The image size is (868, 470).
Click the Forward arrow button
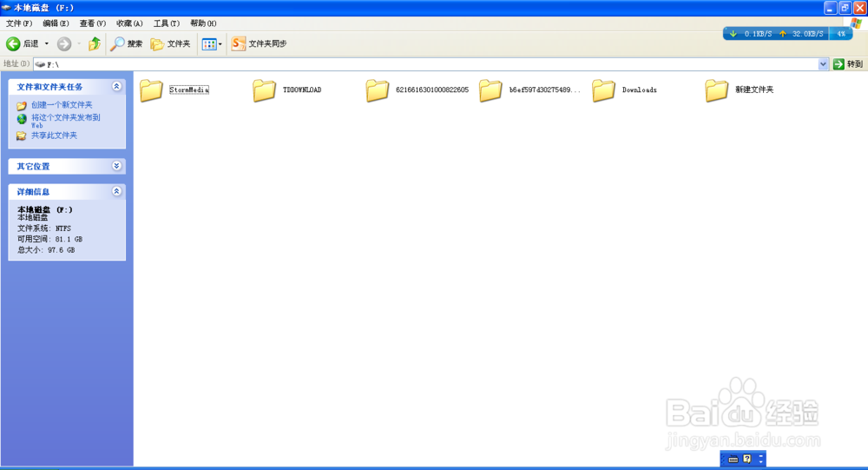click(64, 43)
